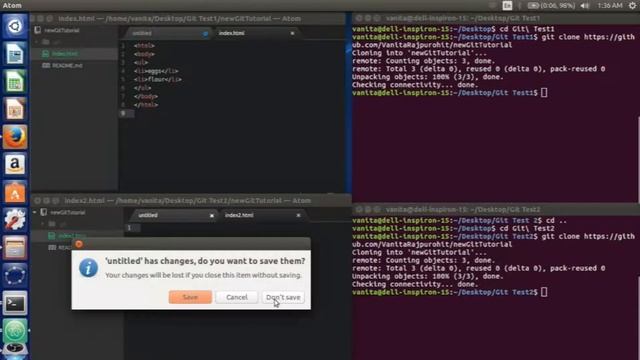Close the index2.html tab in bottom Atom
This screenshot has height=360, width=640.
pos(298,215)
